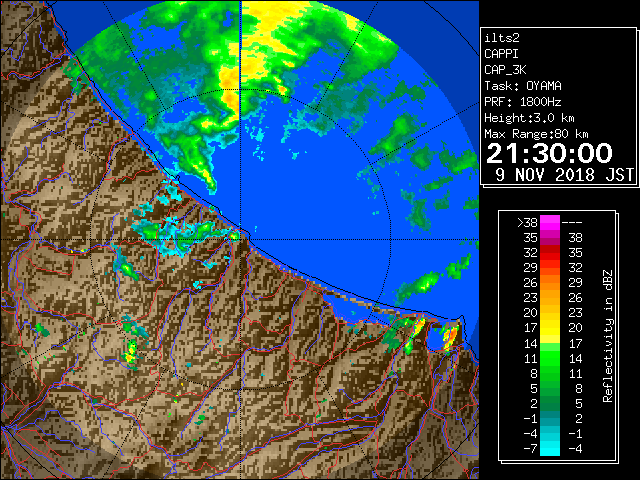Image resolution: width=640 pixels, height=480 pixels.
Task: Pick the yellow 17–20 dBZ color band
Action: (x=550, y=328)
